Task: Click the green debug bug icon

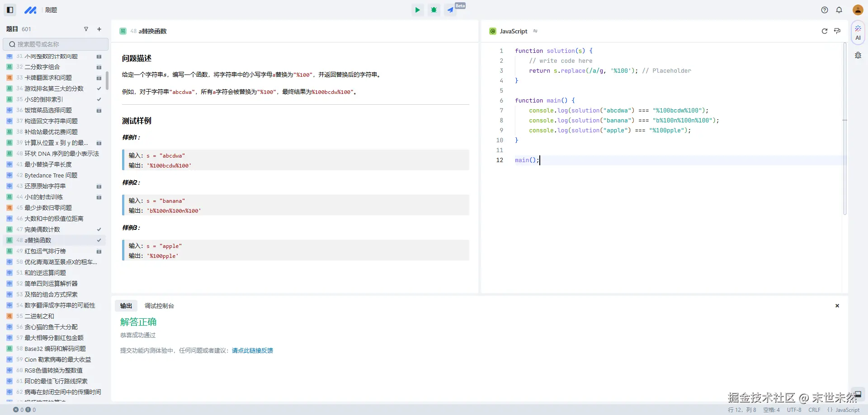Action: tap(434, 10)
